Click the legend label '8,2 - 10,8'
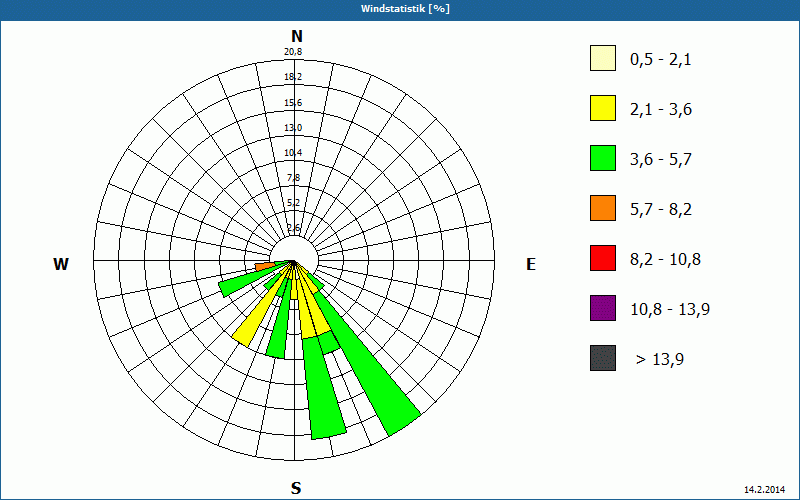The width and height of the screenshot is (800, 500). click(665, 260)
